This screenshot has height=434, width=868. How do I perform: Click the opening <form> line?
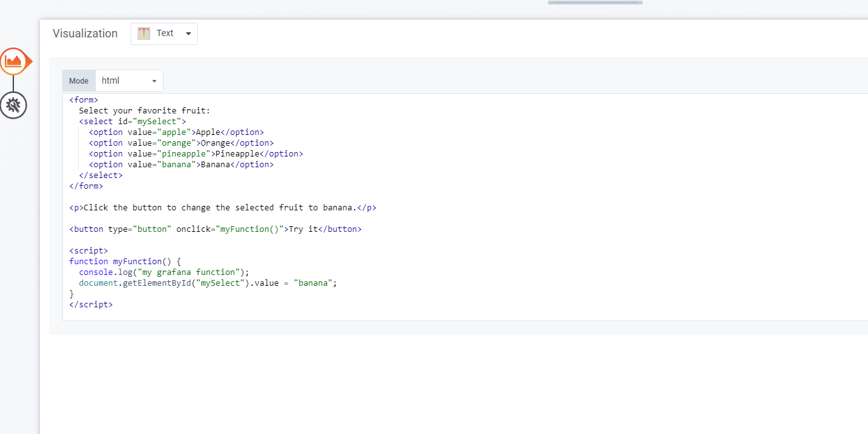pos(84,99)
